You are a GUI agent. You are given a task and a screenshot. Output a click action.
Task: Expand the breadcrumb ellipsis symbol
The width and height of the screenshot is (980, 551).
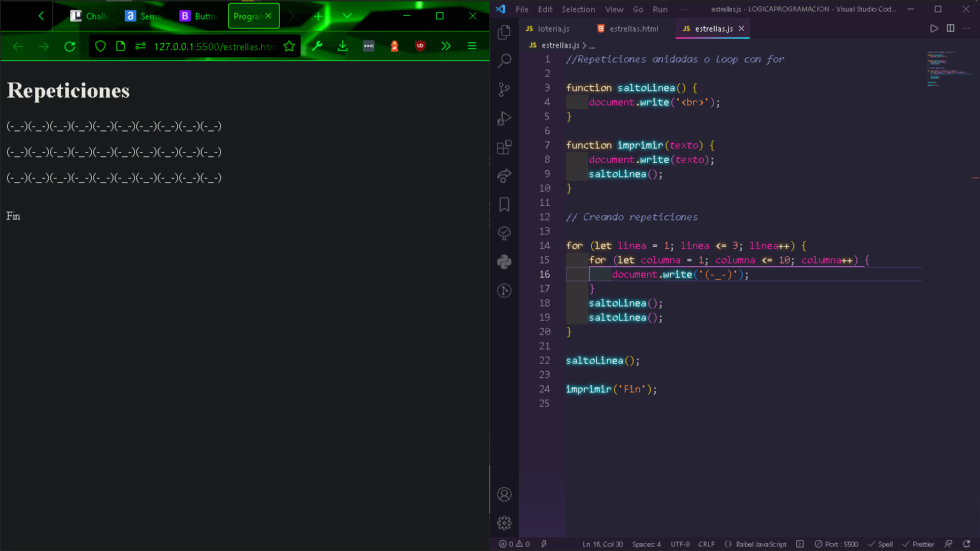click(x=592, y=45)
